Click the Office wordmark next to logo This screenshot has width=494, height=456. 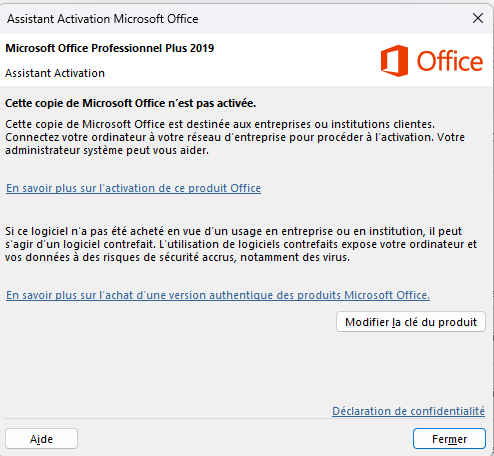(x=450, y=61)
